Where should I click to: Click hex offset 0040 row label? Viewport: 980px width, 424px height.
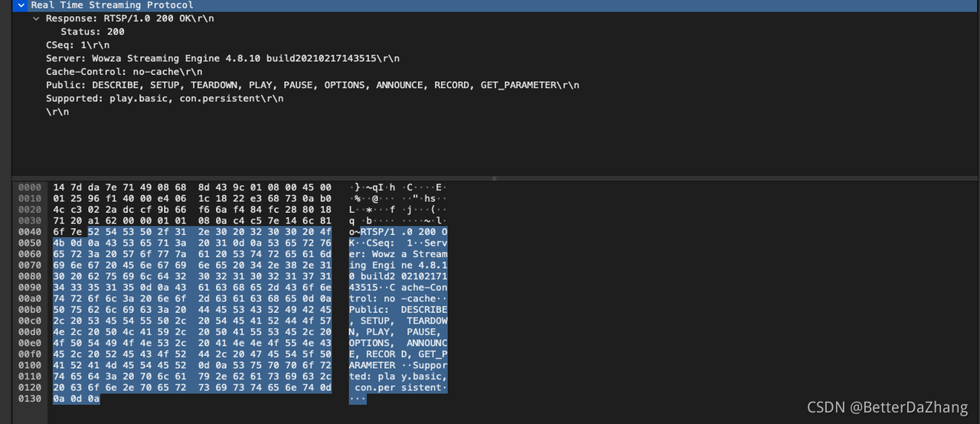29,233
